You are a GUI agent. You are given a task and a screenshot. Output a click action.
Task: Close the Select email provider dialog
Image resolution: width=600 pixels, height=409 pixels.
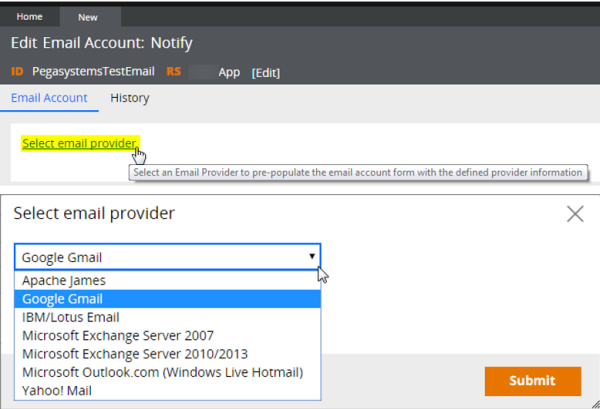(575, 214)
